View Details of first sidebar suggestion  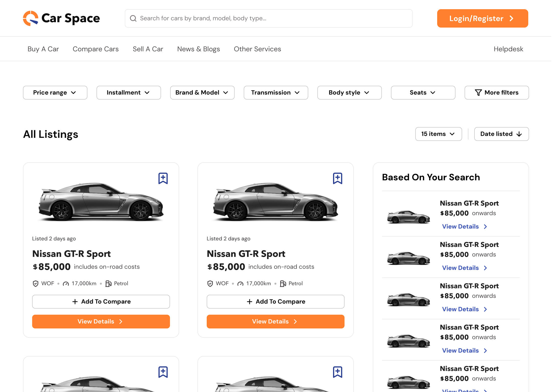465,227
